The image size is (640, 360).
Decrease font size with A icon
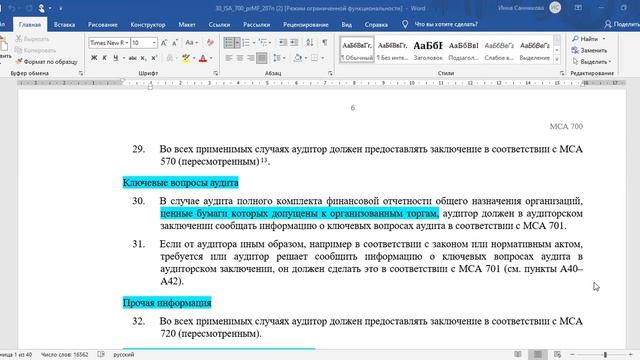point(175,42)
